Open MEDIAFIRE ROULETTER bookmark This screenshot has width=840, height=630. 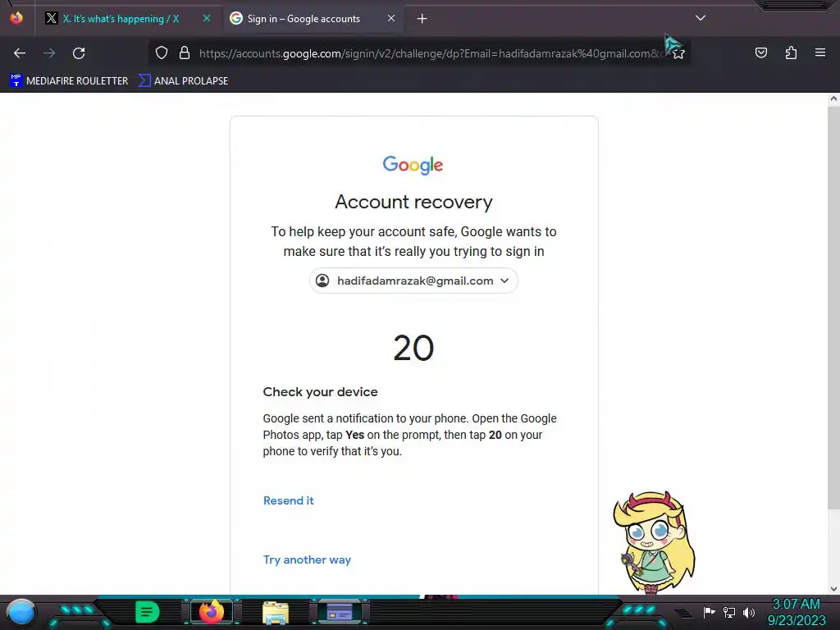pyautogui.click(x=70, y=81)
